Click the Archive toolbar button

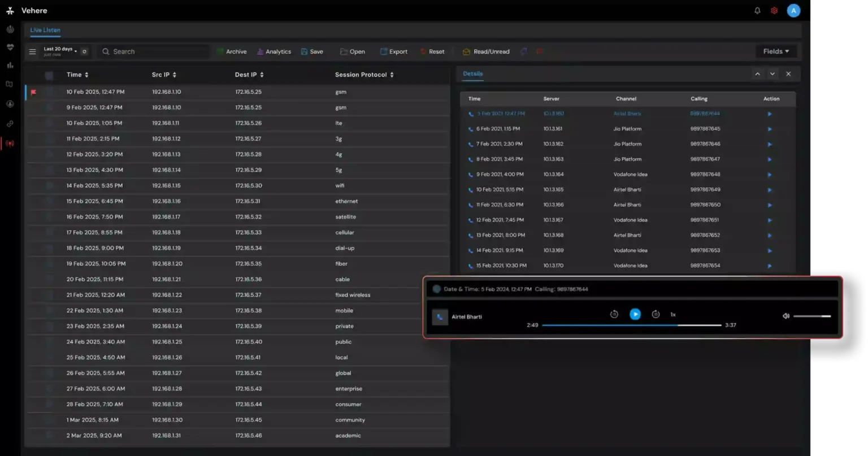coord(232,51)
